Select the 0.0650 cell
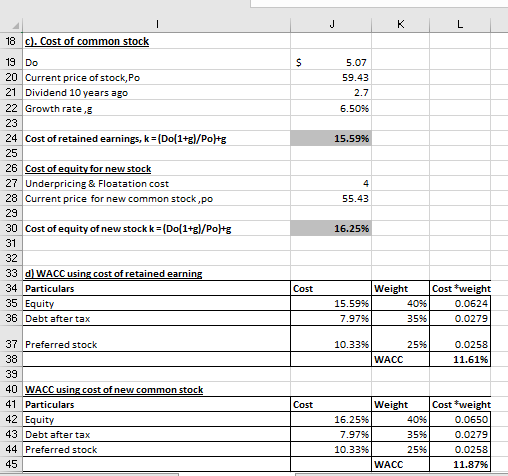The height and width of the screenshot is (476, 508). point(460,419)
